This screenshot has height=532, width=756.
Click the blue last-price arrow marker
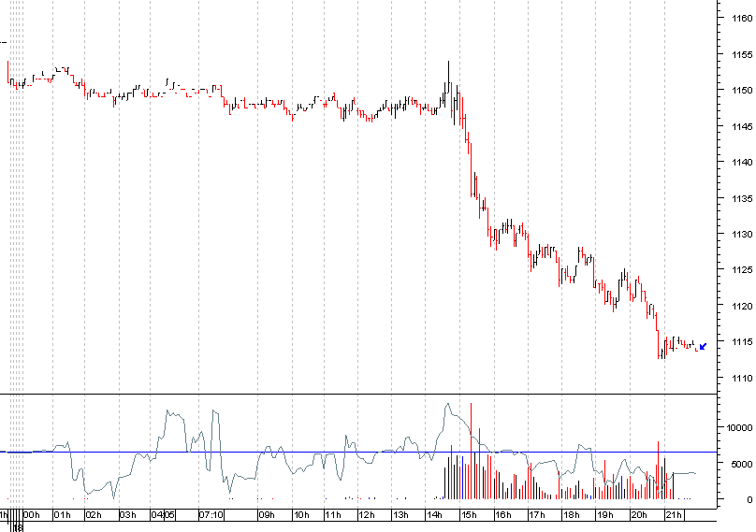(703, 347)
